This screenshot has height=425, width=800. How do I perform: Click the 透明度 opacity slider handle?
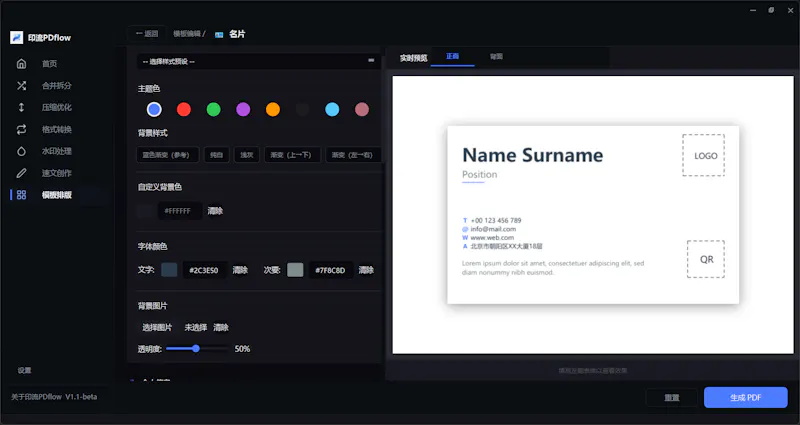196,349
